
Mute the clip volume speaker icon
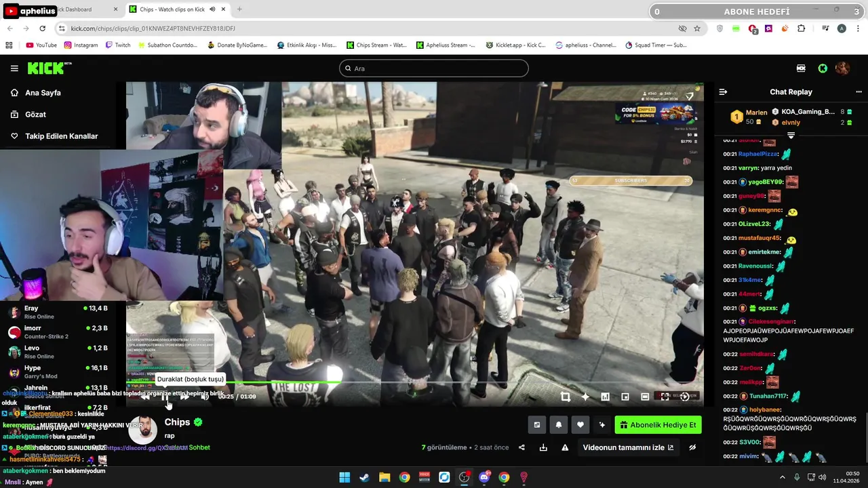(204, 396)
